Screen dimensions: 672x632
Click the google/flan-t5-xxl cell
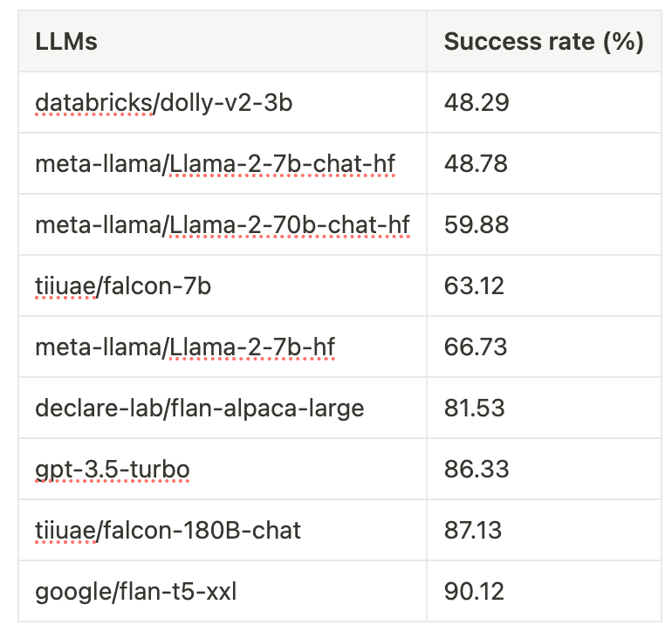click(135, 592)
